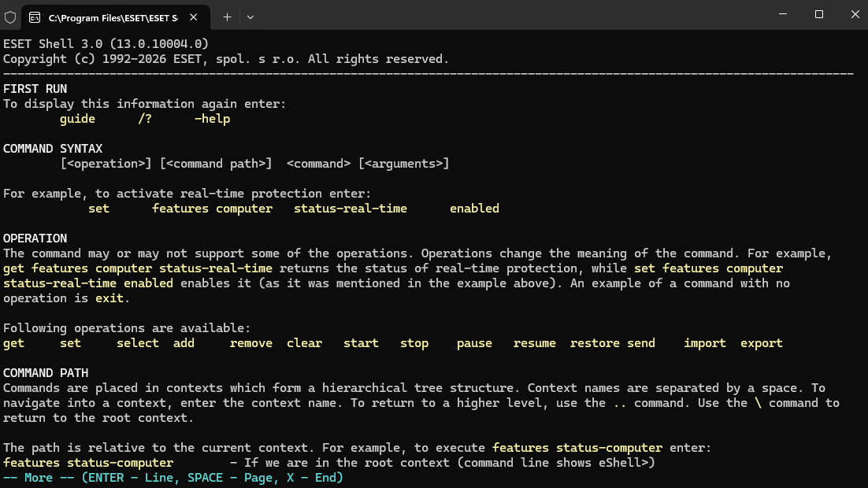Screen dimensions: 868x488
Task: Open a new tab with the plus button
Action: [x=227, y=17]
